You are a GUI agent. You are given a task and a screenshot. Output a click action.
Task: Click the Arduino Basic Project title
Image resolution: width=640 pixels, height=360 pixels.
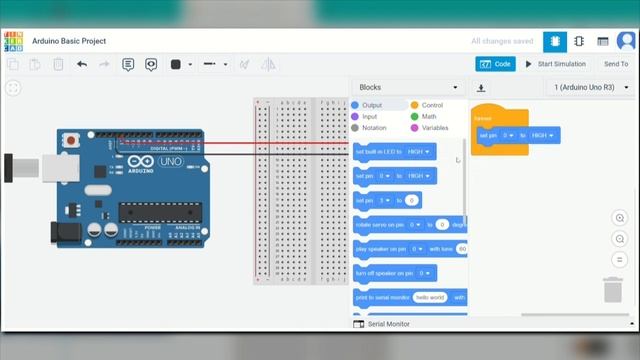click(69, 41)
